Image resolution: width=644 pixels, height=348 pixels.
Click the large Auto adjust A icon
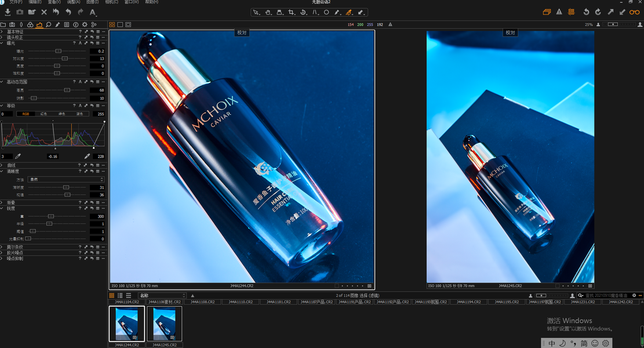click(x=93, y=12)
